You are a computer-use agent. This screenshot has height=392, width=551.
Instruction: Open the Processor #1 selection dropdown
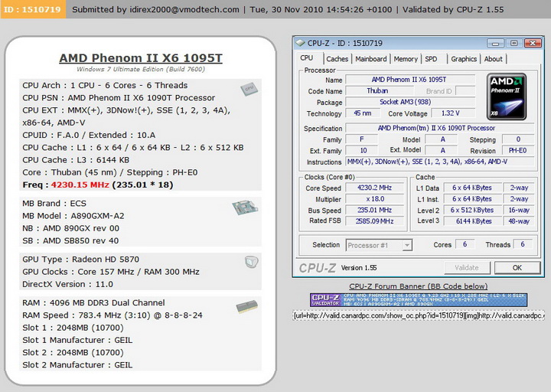click(379, 245)
